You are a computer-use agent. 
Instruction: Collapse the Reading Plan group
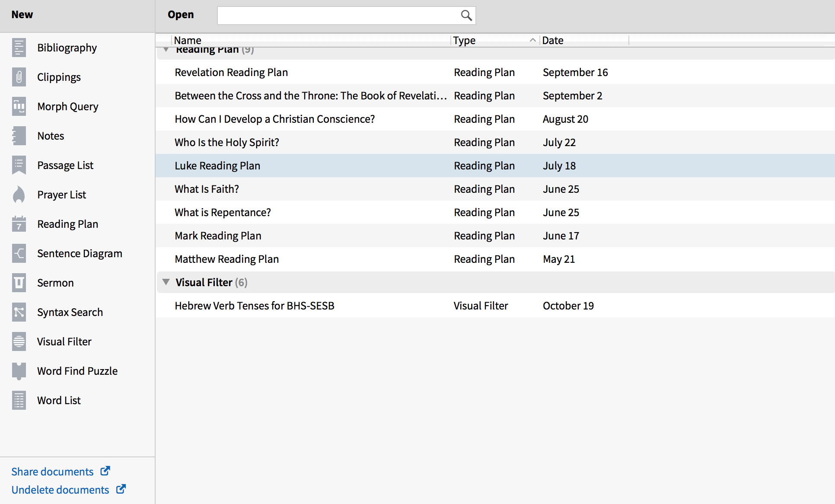(166, 49)
